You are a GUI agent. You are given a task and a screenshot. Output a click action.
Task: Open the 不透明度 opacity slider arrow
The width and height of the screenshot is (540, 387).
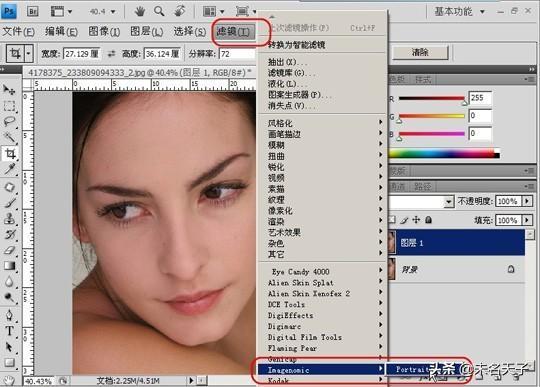coord(527,201)
